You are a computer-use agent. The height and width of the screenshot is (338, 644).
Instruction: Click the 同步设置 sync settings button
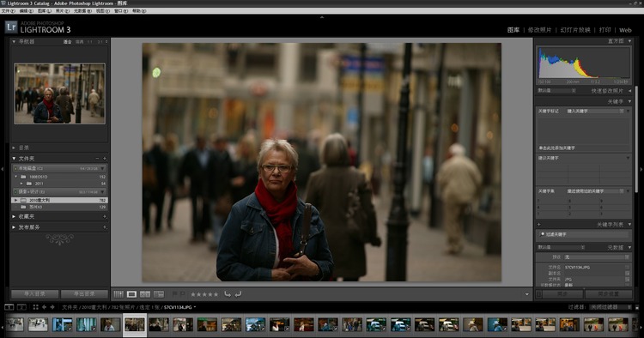point(608,294)
